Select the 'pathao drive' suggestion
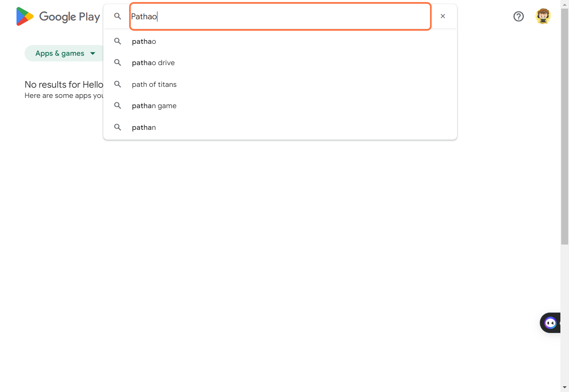Viewport: 569px width, 392px height. tap(153, 63)
